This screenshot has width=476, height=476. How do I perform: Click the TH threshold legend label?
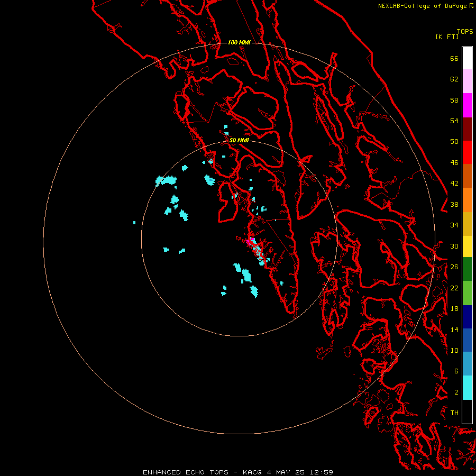(x=454, y=413)
